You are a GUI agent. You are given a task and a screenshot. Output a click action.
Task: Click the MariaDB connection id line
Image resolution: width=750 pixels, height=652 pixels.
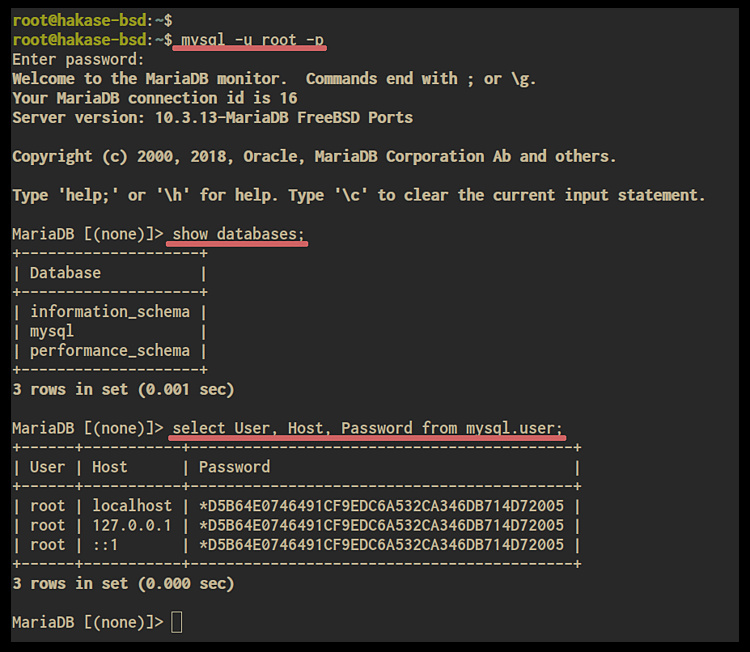[x=154, y=98]
